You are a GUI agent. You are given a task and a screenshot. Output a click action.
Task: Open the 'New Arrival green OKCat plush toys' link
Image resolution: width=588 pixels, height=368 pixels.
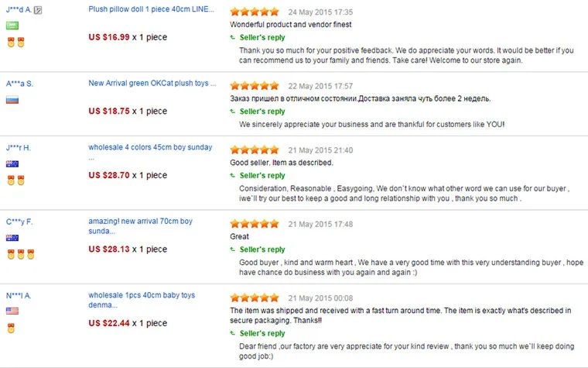tap(152, 83)
